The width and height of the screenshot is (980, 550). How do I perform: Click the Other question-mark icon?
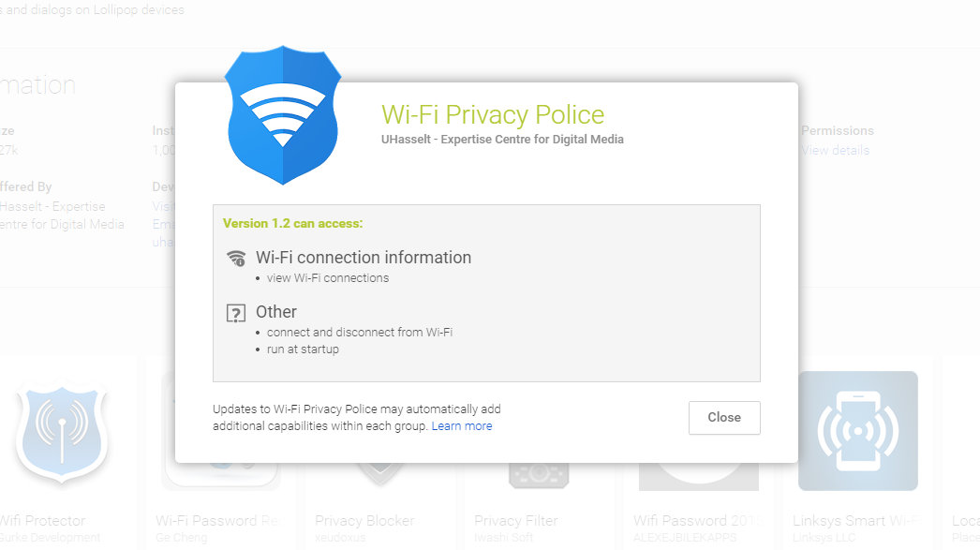pyautogui.click(x=235, y=313)
